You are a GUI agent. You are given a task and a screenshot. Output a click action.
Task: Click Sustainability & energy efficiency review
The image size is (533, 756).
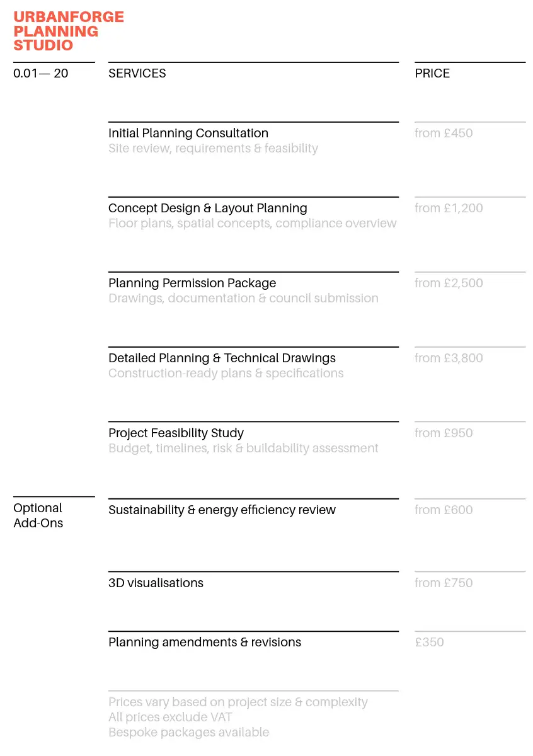[x=222, y=510]
